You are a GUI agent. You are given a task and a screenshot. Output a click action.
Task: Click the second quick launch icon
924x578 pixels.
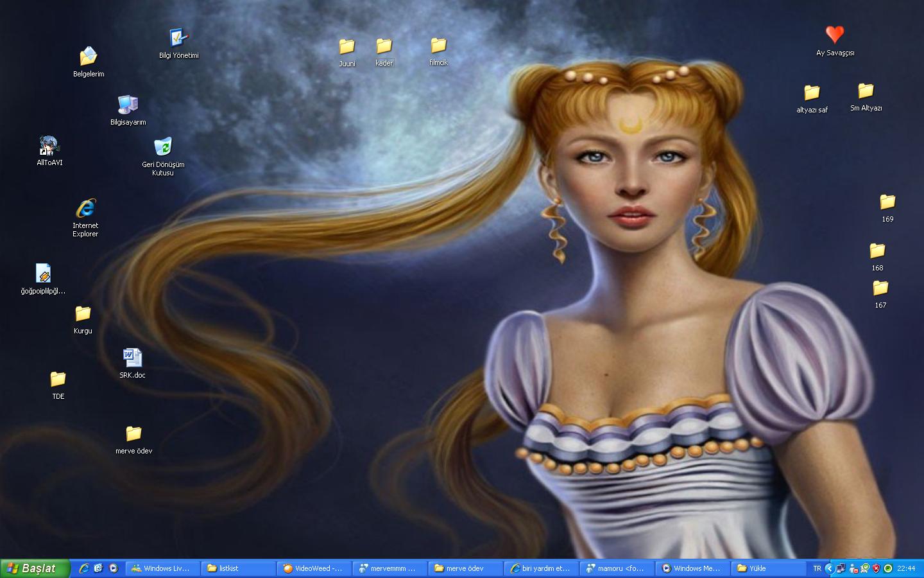pyautogui.click(x=98, y=568)
